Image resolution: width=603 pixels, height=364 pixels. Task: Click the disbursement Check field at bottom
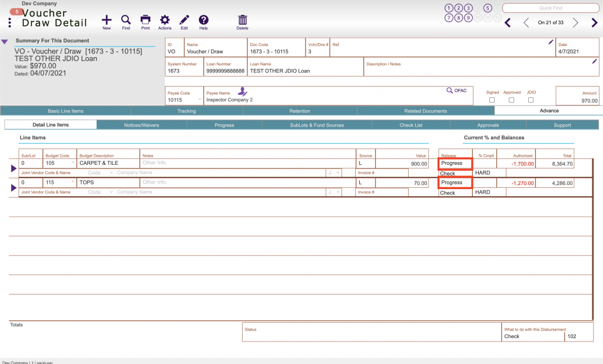click(x=533, y=336)
